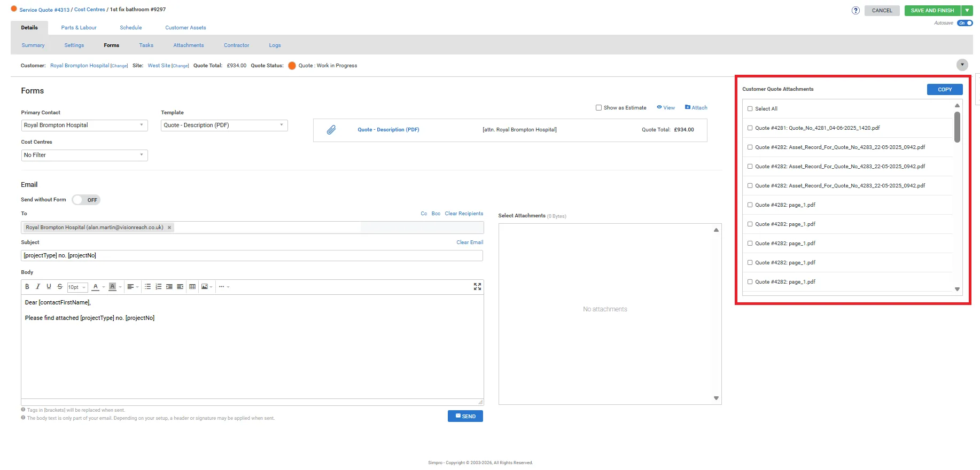980x470 pixels.
Task: Apply bold formatting in email body
Action: 27,287
